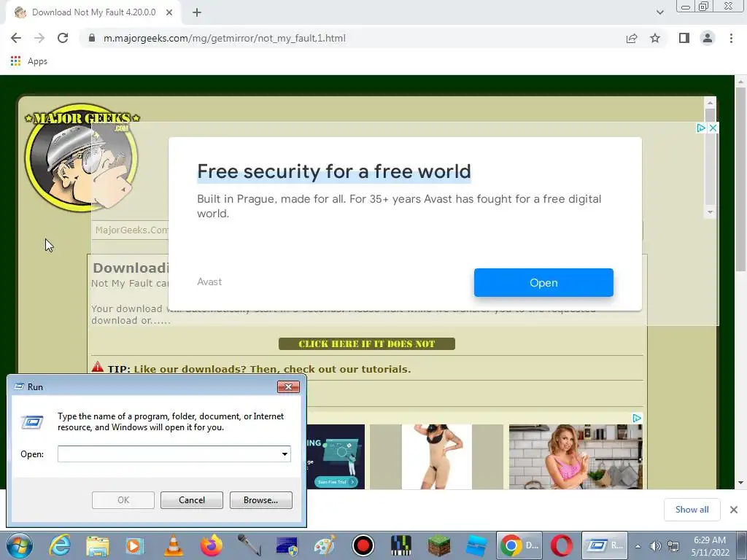747x560 pixels.
Task: Share this page icon in address bar
Action: coord(632,39)
